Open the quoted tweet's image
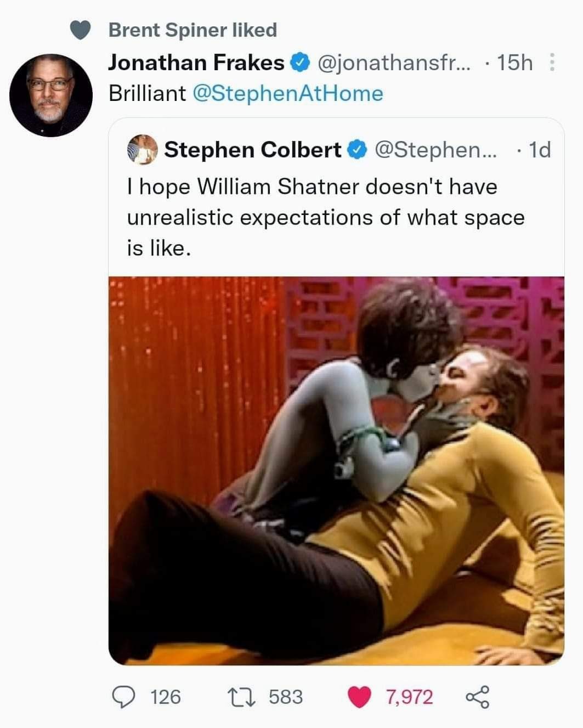The width and height of the screenshot is (583, 728). pyautogui.click(x=336, y=470)
